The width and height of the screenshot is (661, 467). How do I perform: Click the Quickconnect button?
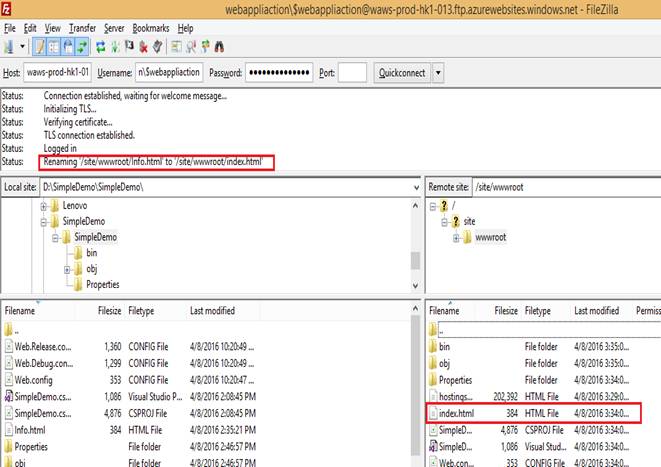coord(402,73)
